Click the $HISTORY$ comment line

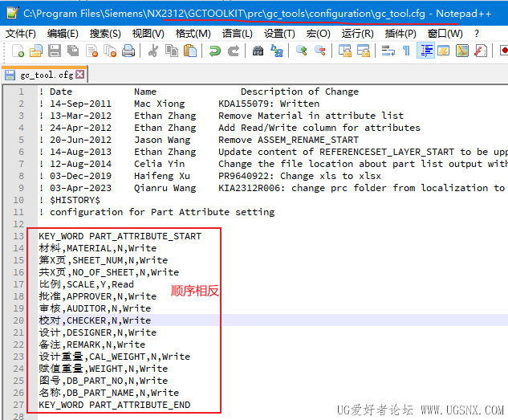(70, 200)
